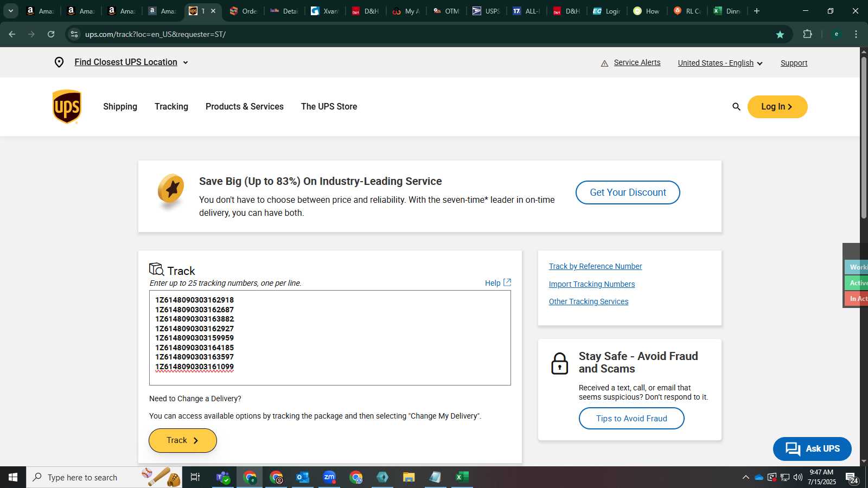Open Task View in taskbar
The width and height of the screenshot is (868, 488).
pos(195,477)
